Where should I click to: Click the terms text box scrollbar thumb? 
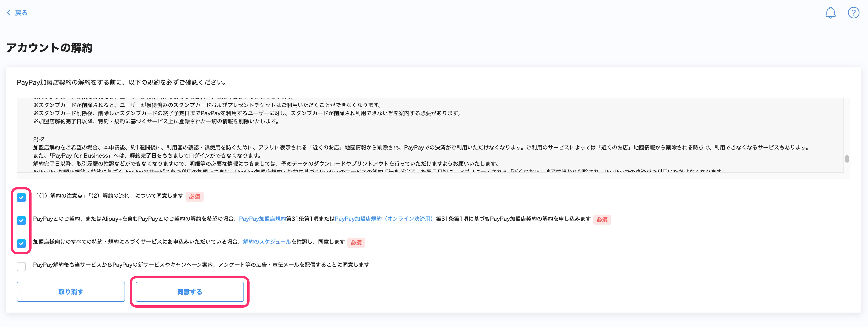tap(847, 159)
